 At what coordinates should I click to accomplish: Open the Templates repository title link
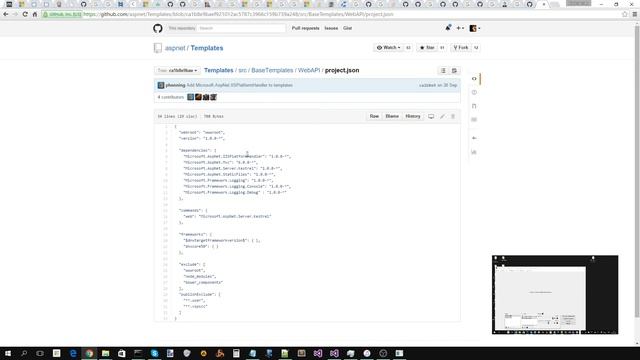coord(207,48)
